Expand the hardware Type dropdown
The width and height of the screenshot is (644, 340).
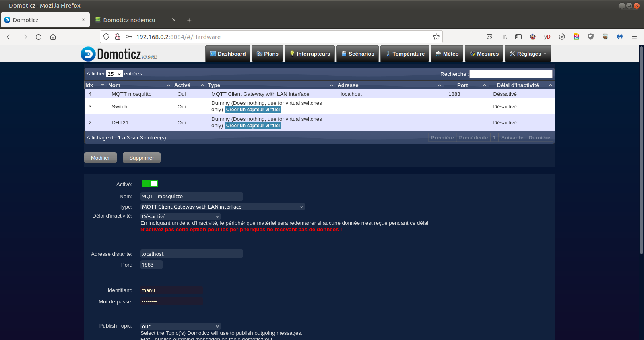click(223, 207)
